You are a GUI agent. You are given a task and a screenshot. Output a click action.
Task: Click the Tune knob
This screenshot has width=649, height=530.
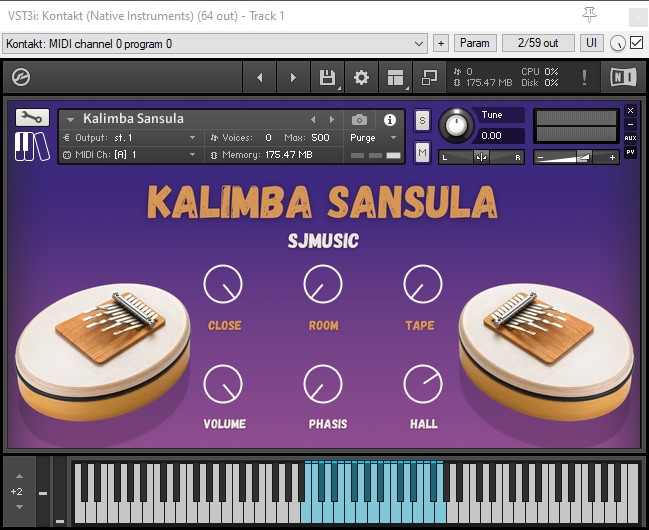coord(456,125)
